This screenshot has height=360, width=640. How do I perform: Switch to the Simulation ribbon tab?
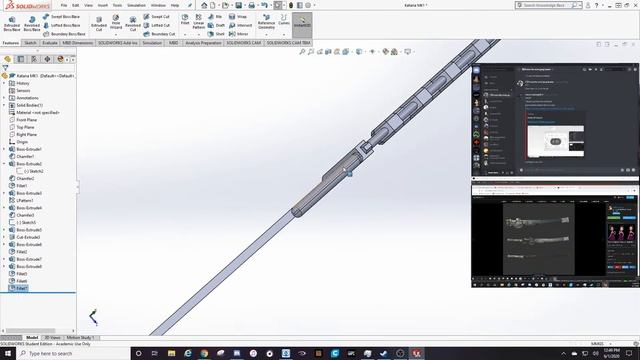pyautogui.click(x=152, y=43)
